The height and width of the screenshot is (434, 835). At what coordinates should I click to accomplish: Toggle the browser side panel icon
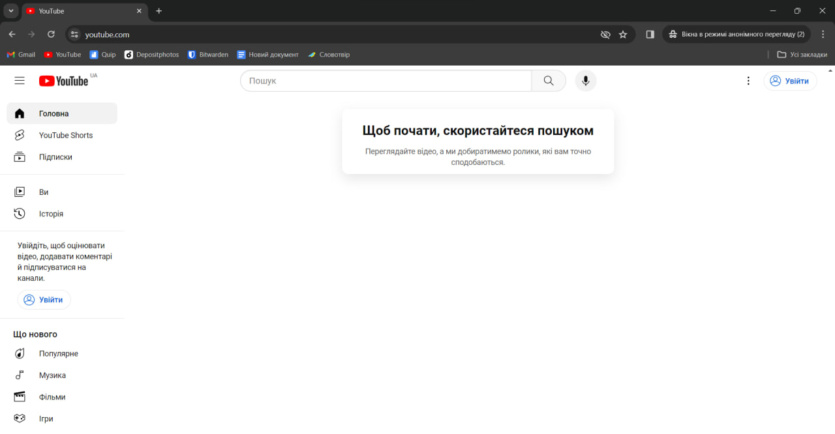pyautogui.click(x=650, y=35)
